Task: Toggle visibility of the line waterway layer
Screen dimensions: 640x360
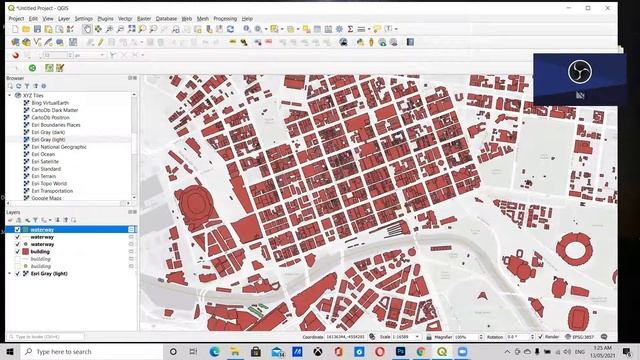Action: (x=17, y=237)
